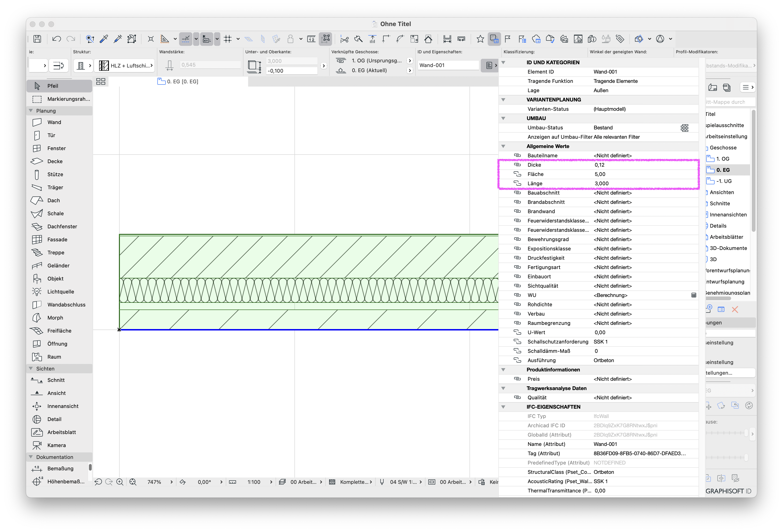Viewport: 783px width, 532px height.
Task: Toggle the link icon for Brandwand
Action: click(x=517, y=211)
